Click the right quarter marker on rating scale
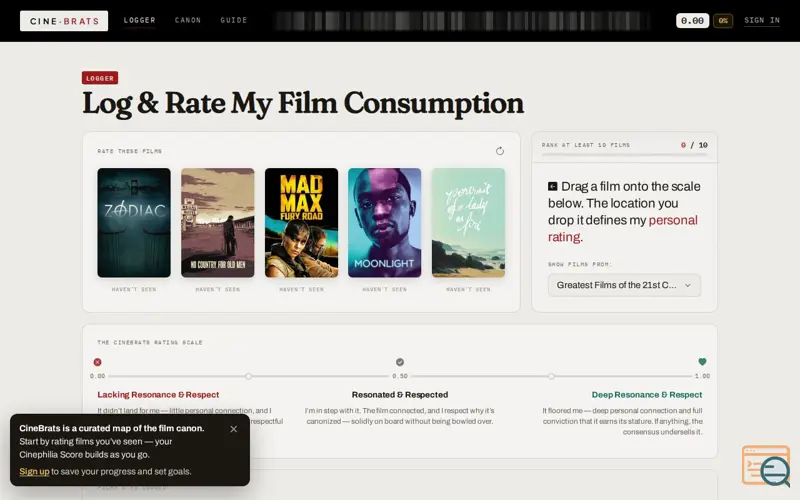 [552, 376]
